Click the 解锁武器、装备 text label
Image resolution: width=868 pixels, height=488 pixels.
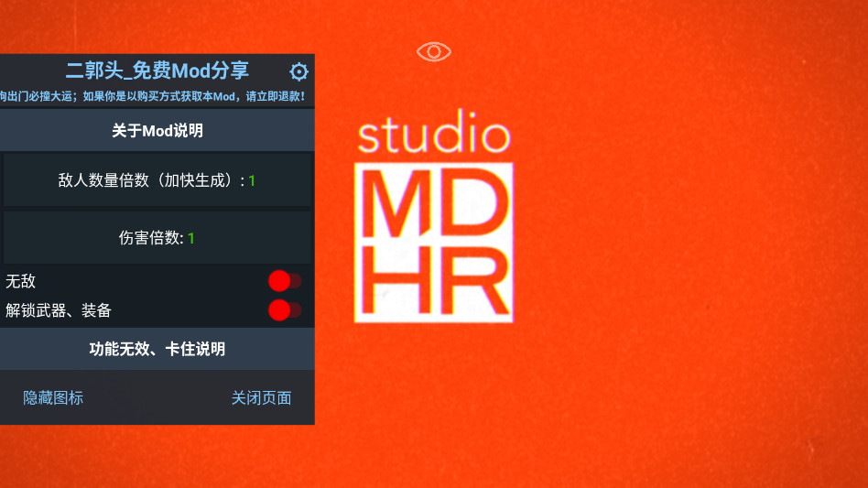[x=59, y=310]
